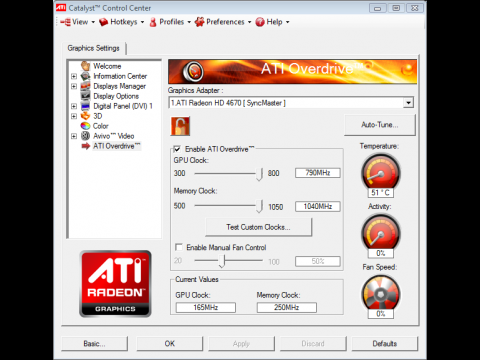Click the Overdrive unlock padlock icon
480x360 pixels.
[180, 126]
